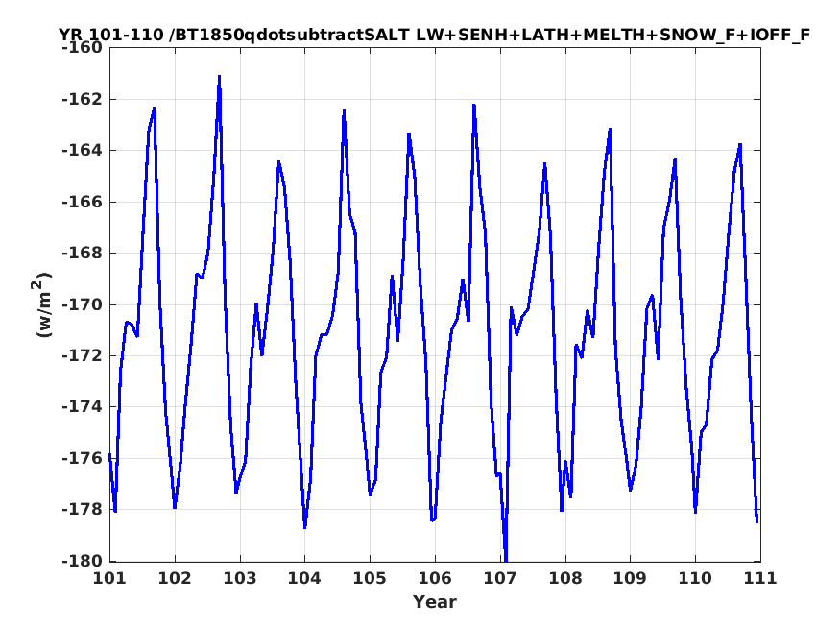Click the x-axis tick label 103
This screenshot has height=630, width=840.
(240, 578)
